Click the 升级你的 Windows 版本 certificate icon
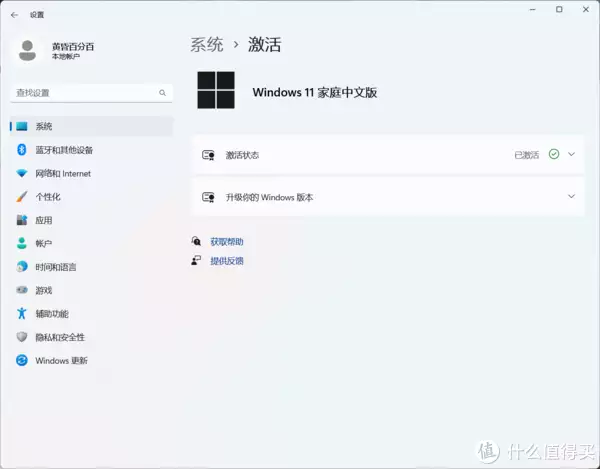 pyautogui.click(x=208, y=197)
